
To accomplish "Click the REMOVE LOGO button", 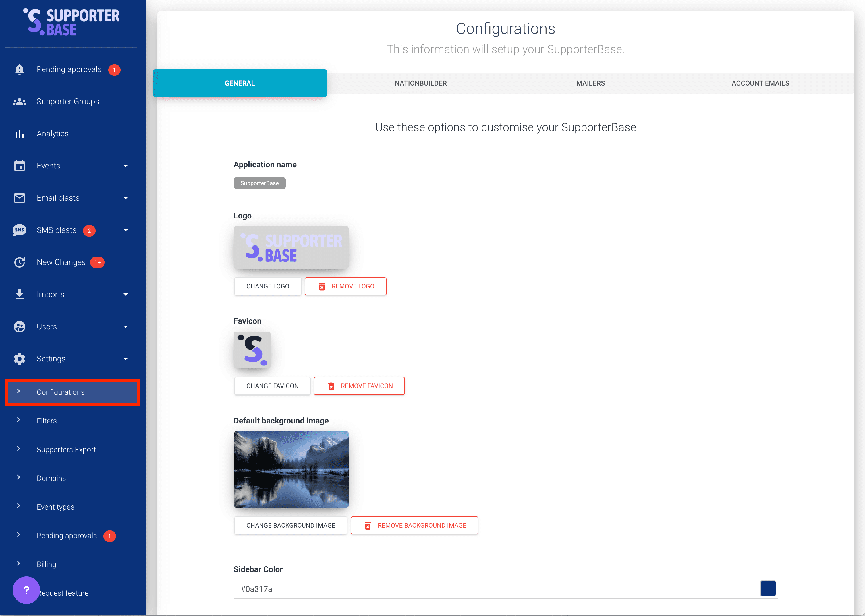I will coord(345,286).
